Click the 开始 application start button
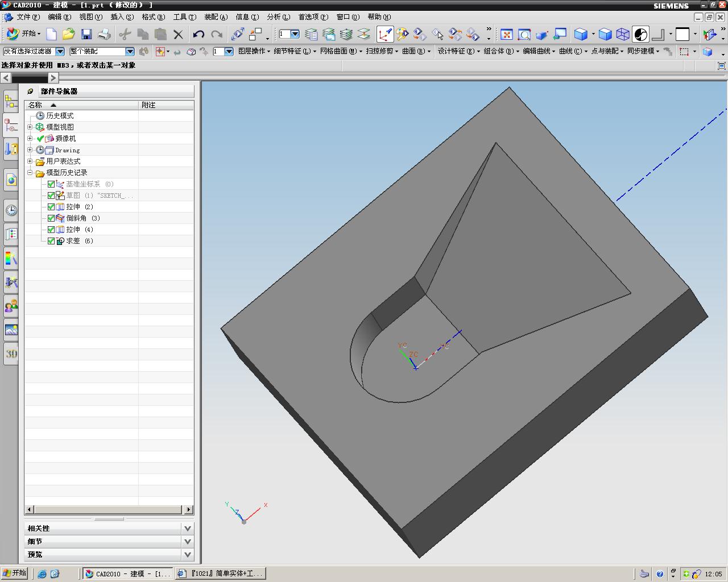 coord(23,34)
